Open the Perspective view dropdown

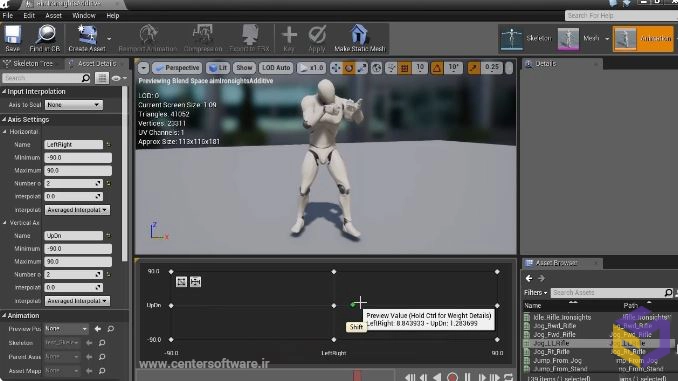[177, 68]
